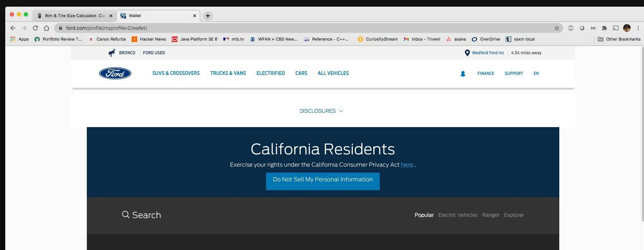Reload the page
The height and width of the screenshot is (250, 644).
coord(35,28)
